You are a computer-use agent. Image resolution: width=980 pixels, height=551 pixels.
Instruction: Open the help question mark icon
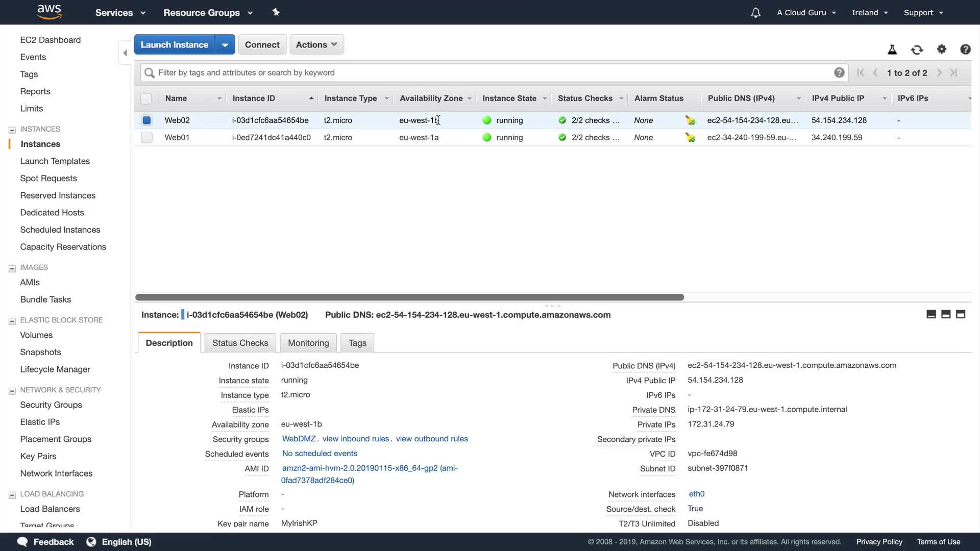pyautogui.click(x=965, y=49)
